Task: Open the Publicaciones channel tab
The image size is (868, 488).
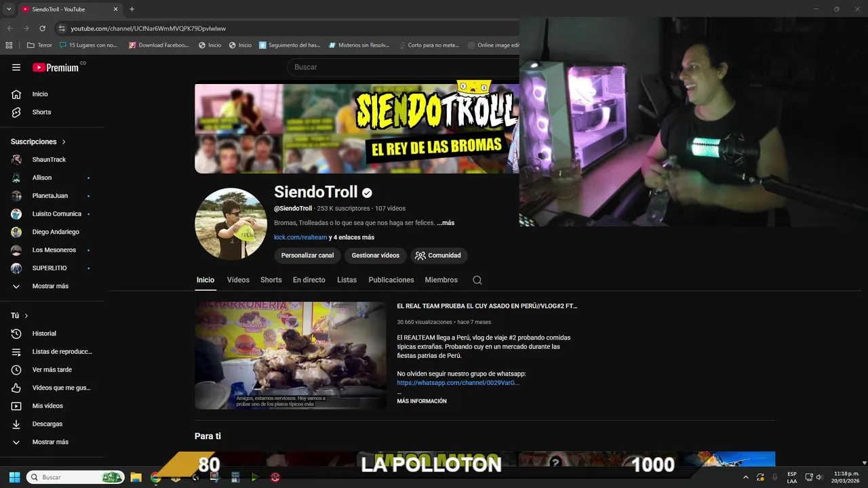Action: [391, 280]
